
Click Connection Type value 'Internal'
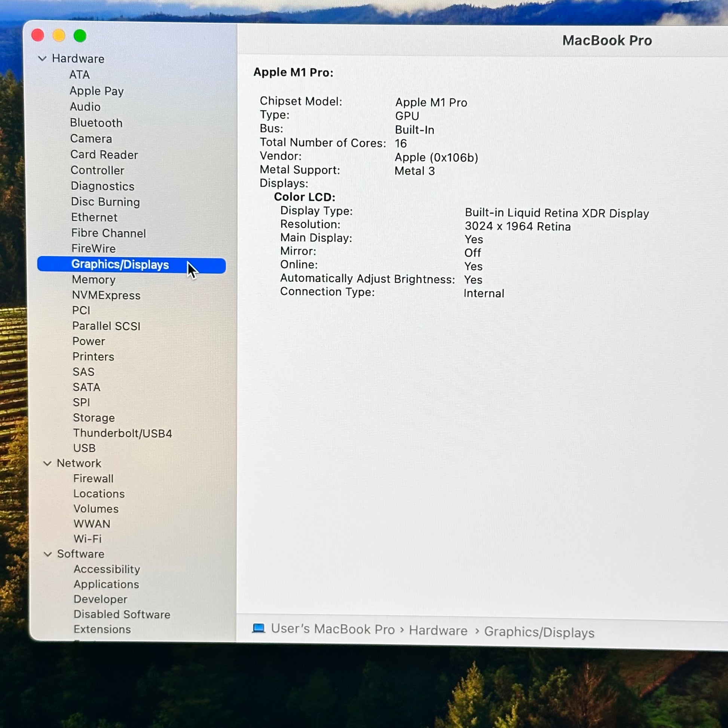(484, 294)
